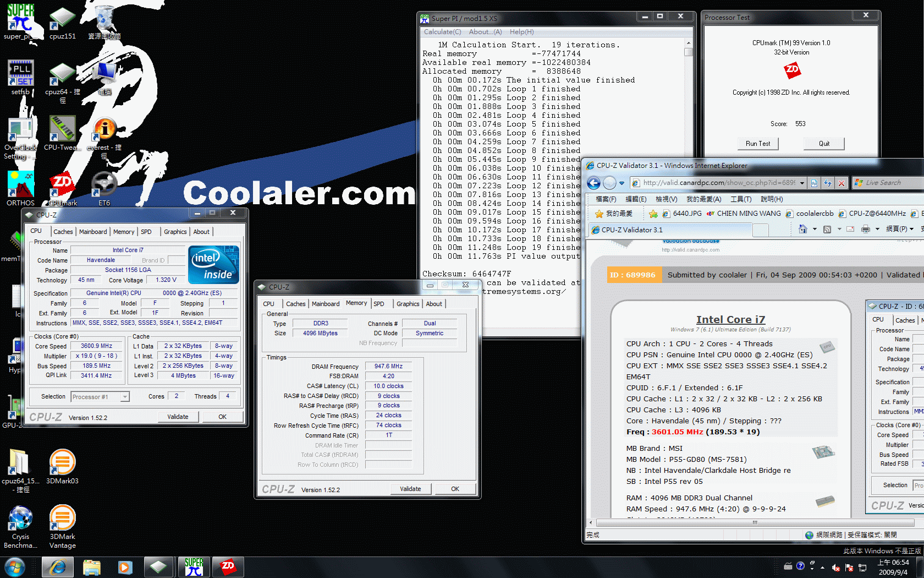This screenshot has height=578, width=924.
Task: Click the IE page horizontal scrollbar
Action: point(755,522)
